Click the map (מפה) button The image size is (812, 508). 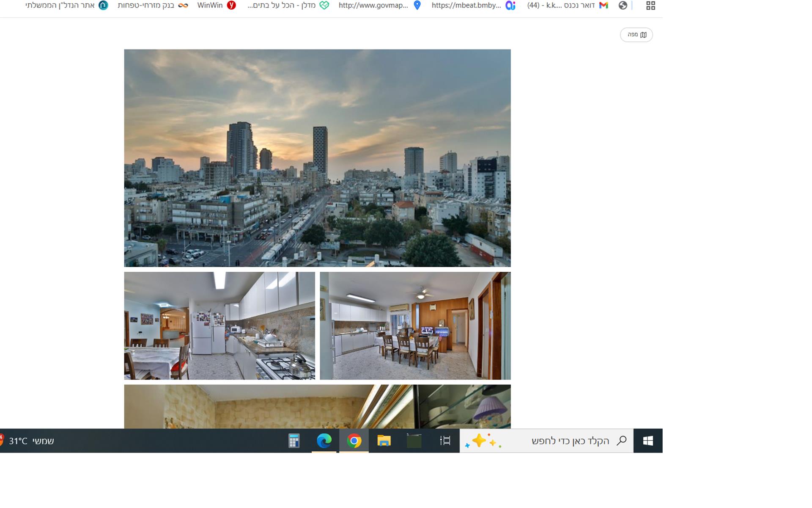tap(636, 35)
